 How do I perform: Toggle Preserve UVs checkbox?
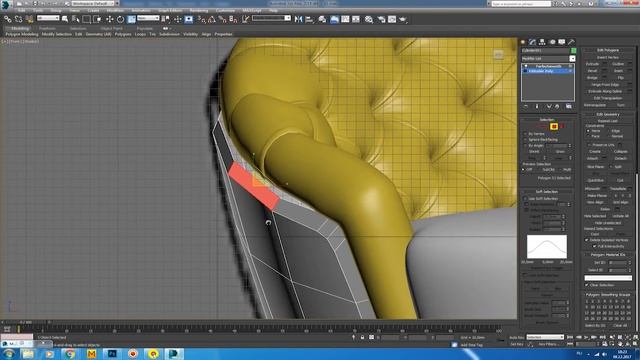coord(589,145)
